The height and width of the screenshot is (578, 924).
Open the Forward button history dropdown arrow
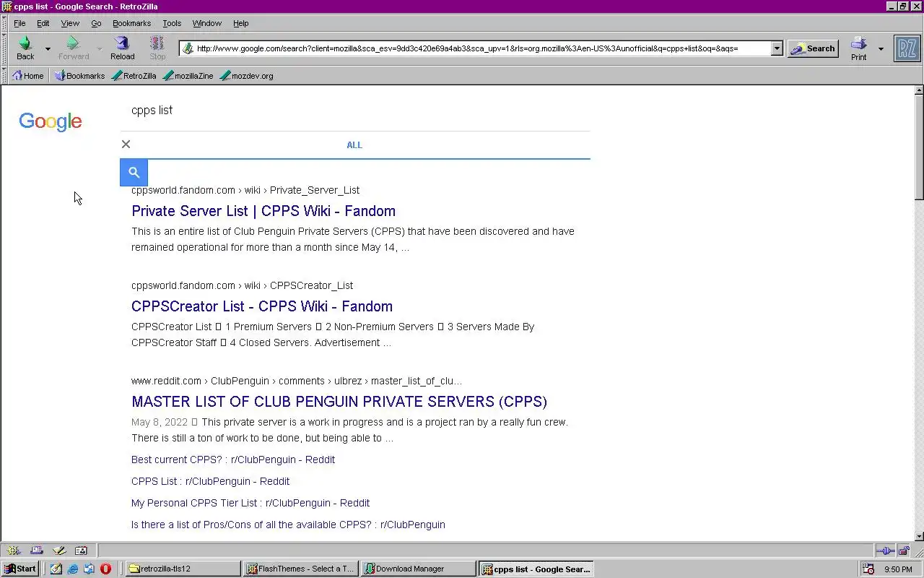(99, 49)
